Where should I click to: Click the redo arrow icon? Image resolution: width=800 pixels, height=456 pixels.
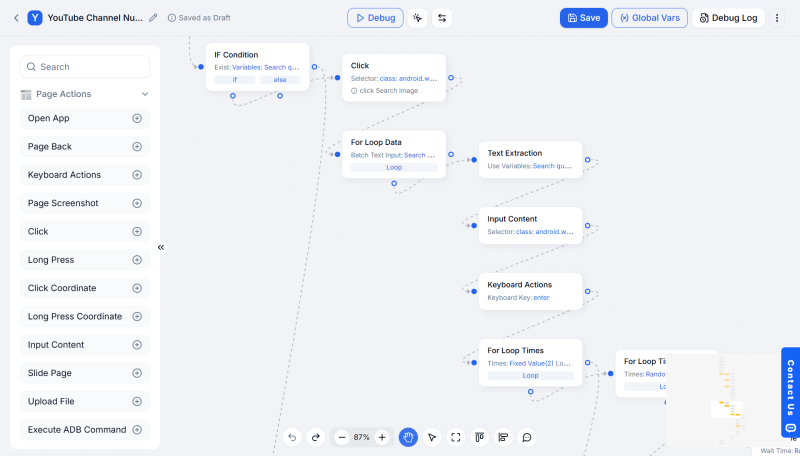pos(315,437)
